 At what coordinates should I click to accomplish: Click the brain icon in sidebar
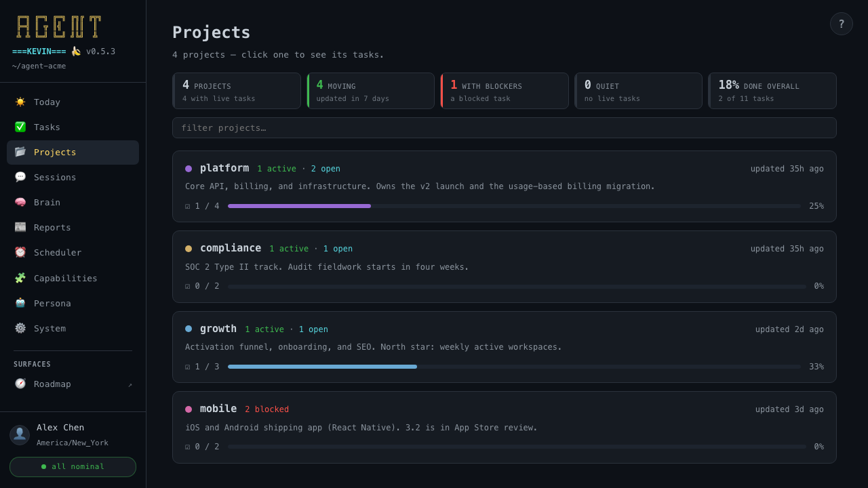click(x=20, y=202)
